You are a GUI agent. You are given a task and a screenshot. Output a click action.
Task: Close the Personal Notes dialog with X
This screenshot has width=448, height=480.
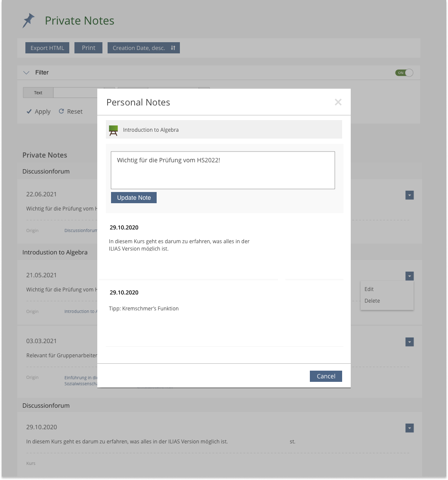(338, 102)
